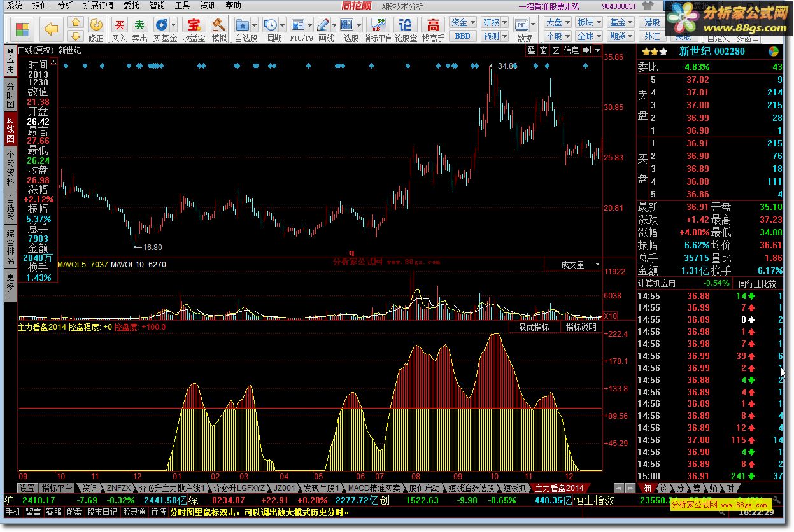Screen dimensions: 794x532
Task: Click the three-star rating icon
Action: click(x=655, y=52)
